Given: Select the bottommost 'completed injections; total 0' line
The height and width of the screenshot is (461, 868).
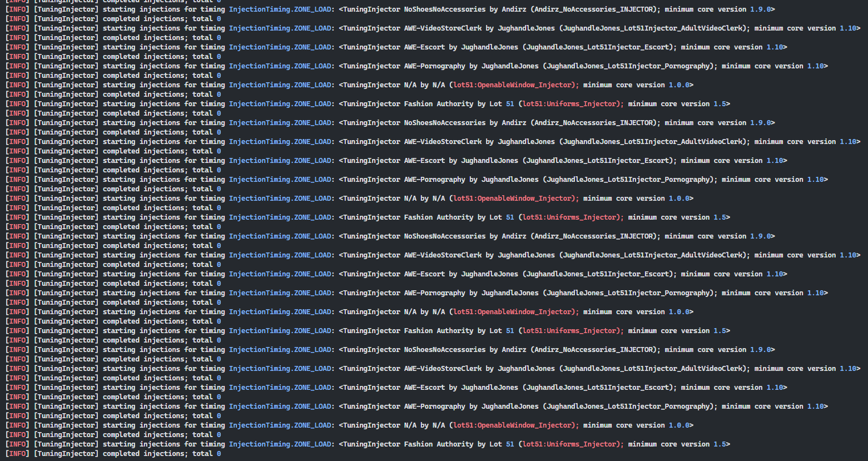Looking at the screenshot, I should click(113, 454).
